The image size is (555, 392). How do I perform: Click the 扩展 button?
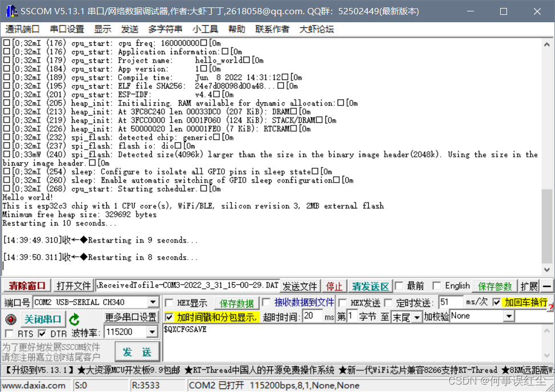click(x=529, y=286)
